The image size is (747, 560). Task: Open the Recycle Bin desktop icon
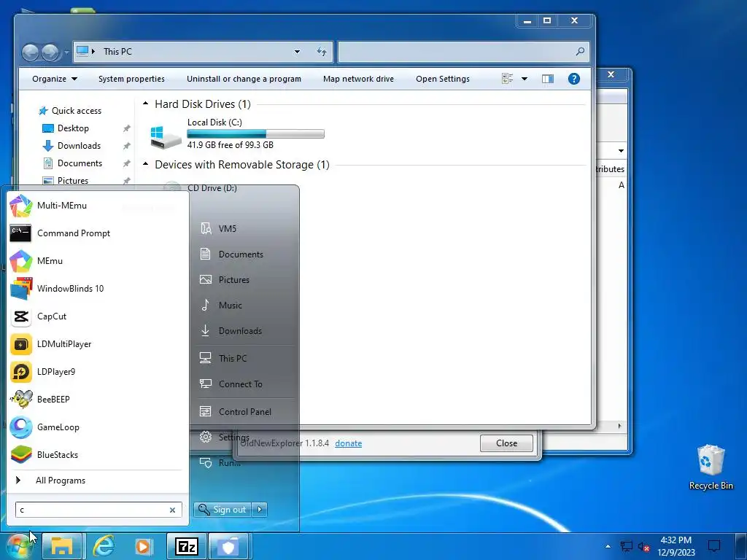(711, 467)
